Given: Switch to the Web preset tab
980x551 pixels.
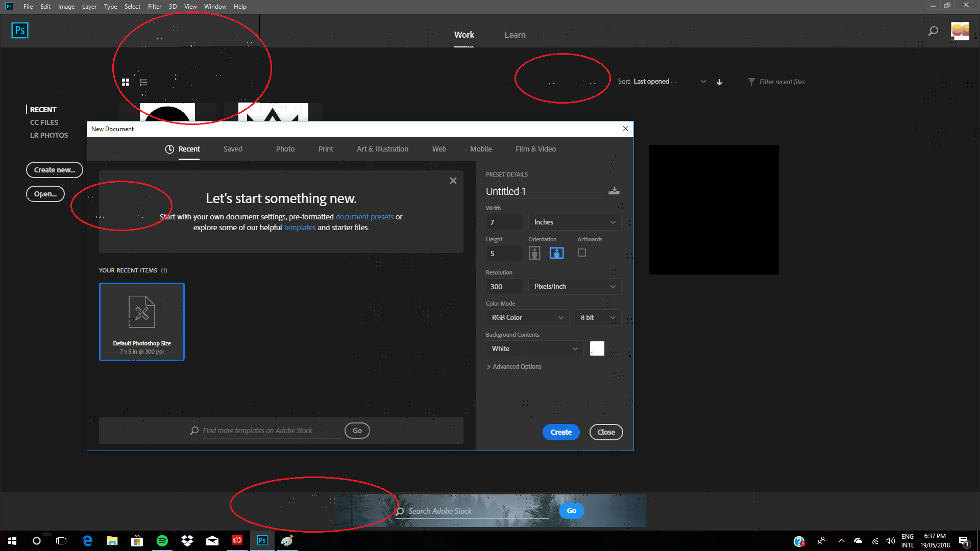Looking at the screenshot, I should pyautogui.click(x=438, y=148).
